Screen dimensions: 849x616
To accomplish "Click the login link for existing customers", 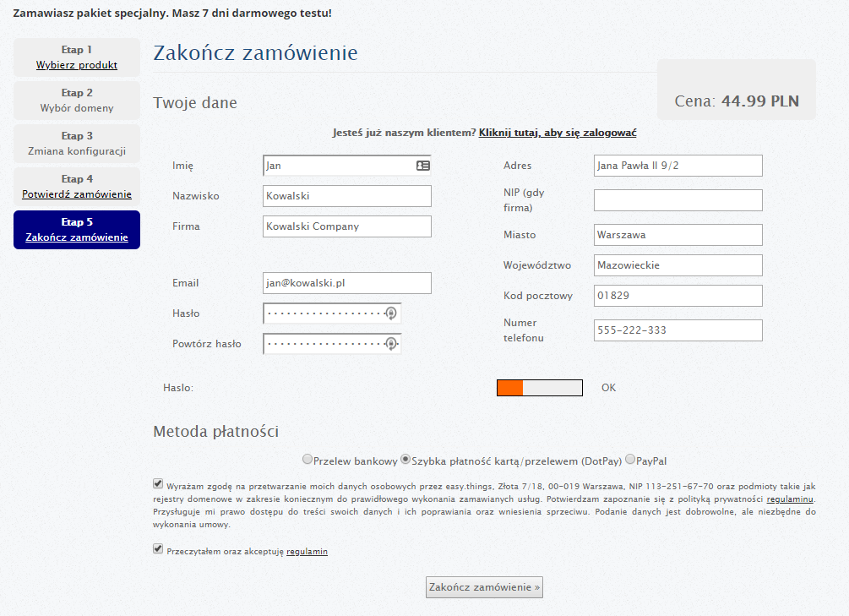I will pyautogui.click(x=558, y=133).
